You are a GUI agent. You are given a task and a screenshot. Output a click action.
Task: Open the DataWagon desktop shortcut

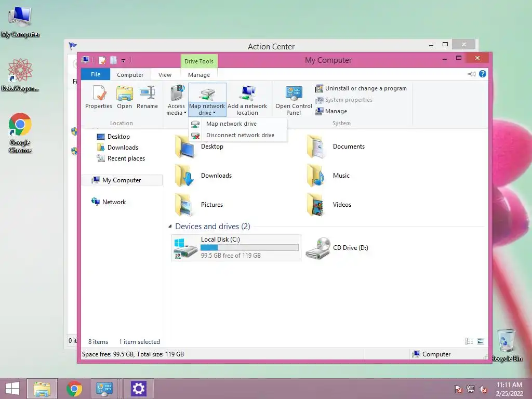tap(20, 75)
